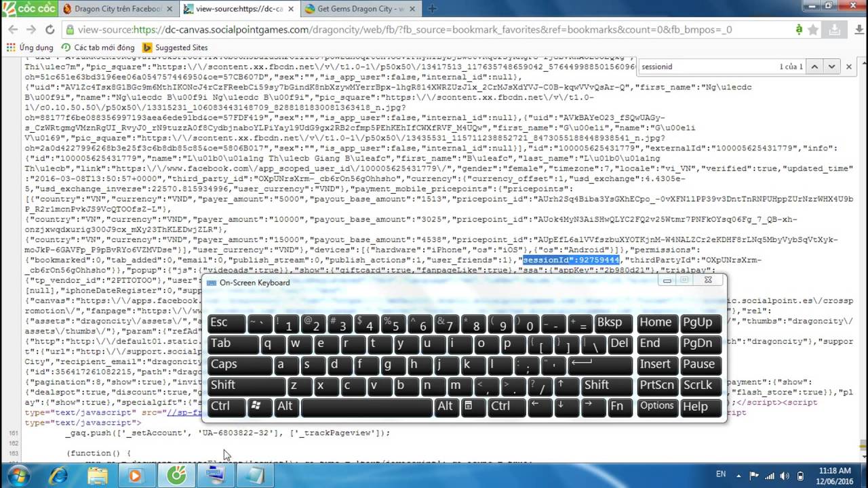
Task: Toggle the Fn key on On-Screen Keyboard
Action: click(620, 407)
